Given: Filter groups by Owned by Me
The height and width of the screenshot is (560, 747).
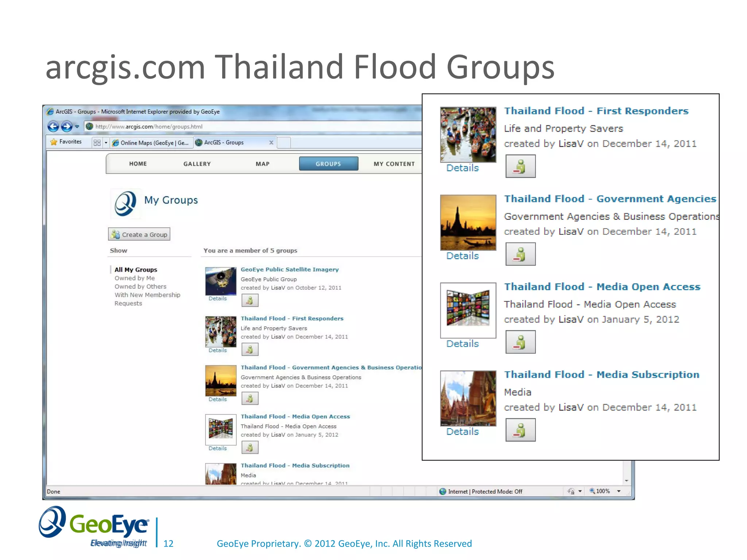Looking at the screenshot, I should (x=135, y=278).
